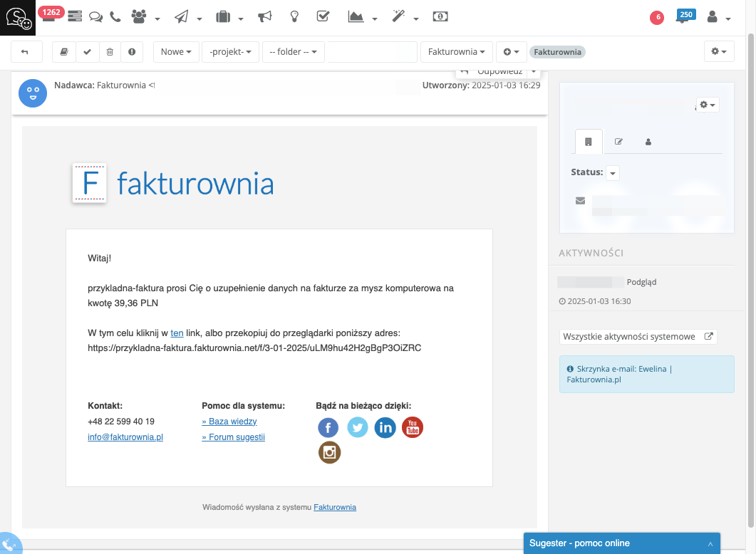Click the knowledge book toolbar icon

pos(64,51)
